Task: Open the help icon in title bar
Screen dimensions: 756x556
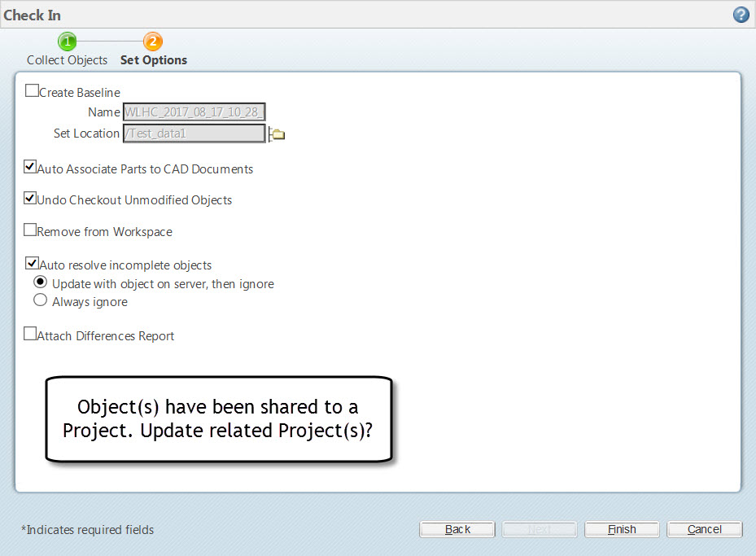Action: pos(740,14)
